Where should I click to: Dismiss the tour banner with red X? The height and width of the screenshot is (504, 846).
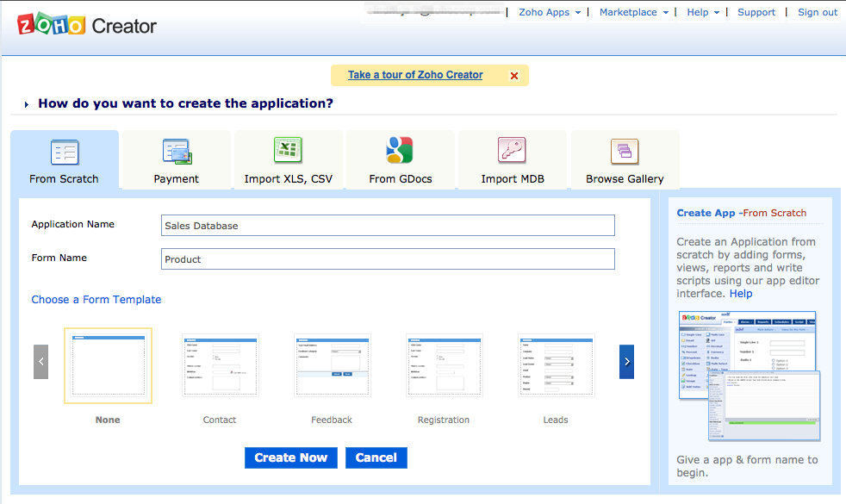(x=514, y=76)
